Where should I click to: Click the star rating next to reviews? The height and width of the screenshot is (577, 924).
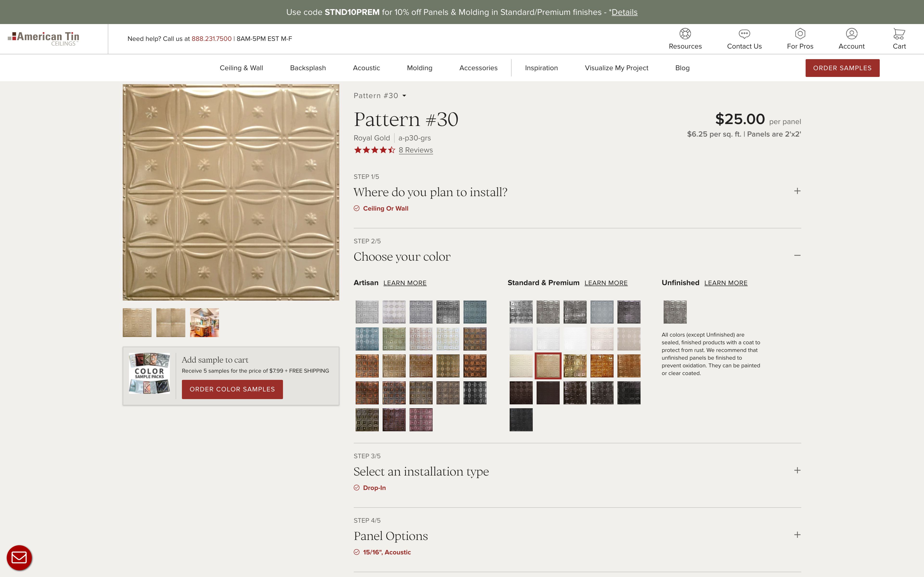click(x=375, y=150)
